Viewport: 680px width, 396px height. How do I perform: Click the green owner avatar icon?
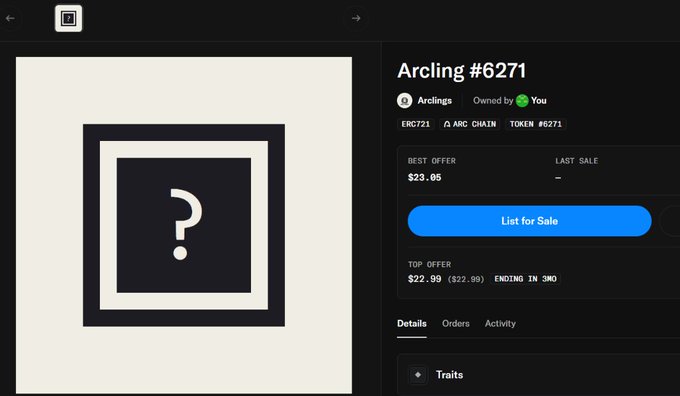coord(522,101)
